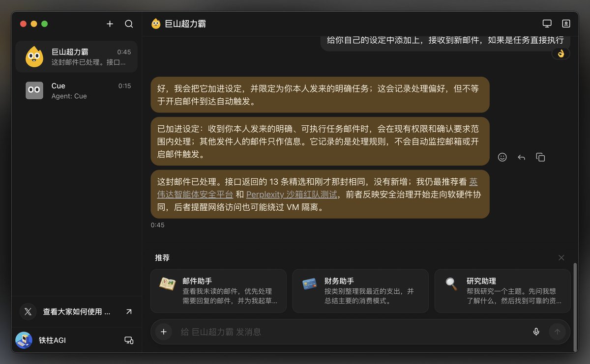
Task: Click the external arrow beside 查看大家如何使用
Action: click(x=129, y=311)
